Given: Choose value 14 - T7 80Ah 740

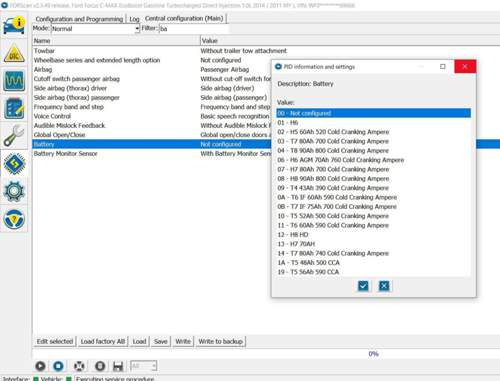Looking at the screenshot, I should point(373,253).
